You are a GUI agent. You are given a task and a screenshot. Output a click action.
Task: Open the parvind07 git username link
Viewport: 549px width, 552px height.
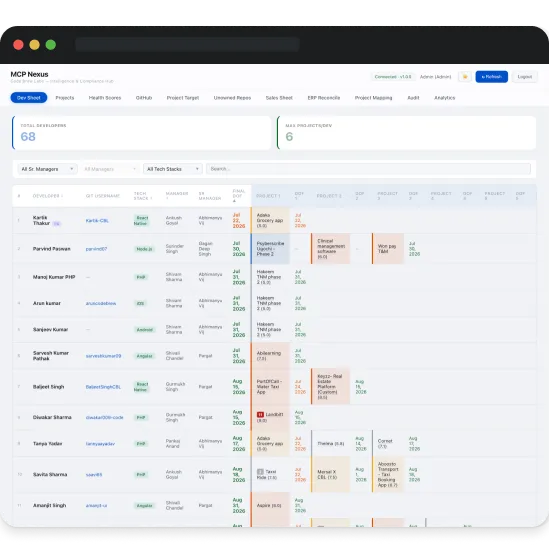[x=96, y=249]
